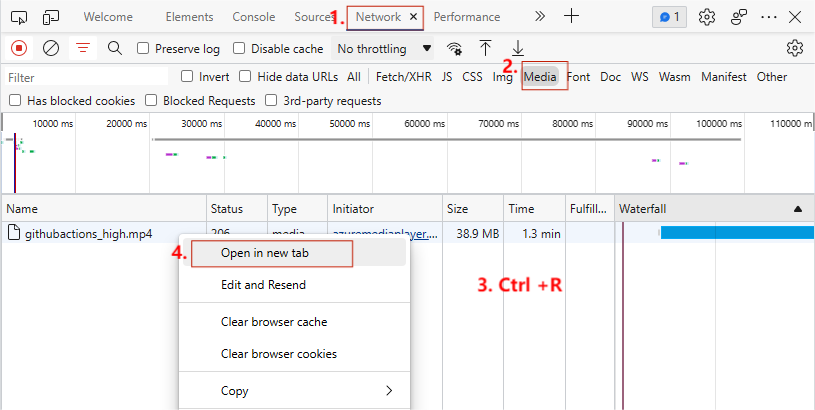Screen dimensions: 815x410
Task: Open the No throttling dropdown
Action: (384, 48)
